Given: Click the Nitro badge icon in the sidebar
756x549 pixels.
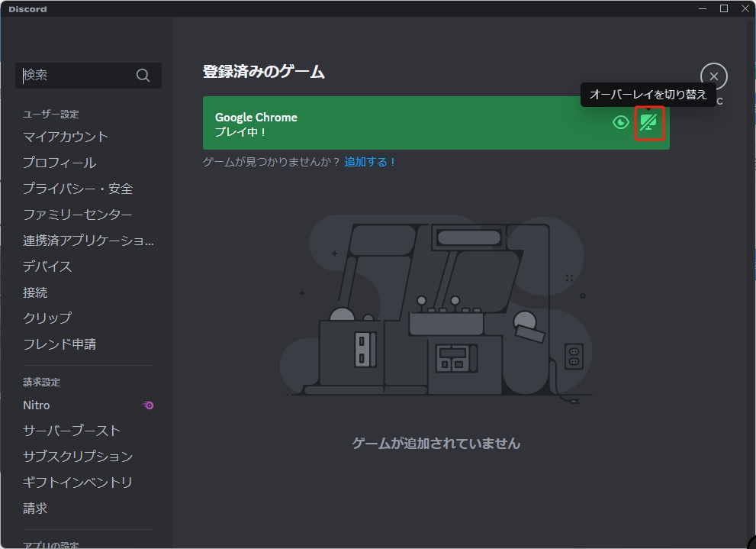Looking at the screenshot, I should pos(147,405).
